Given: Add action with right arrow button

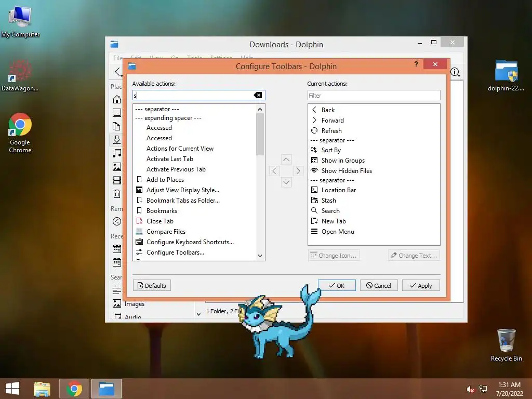Looking at the screenshot, I should pyautogui.click(x=298, y=170).
